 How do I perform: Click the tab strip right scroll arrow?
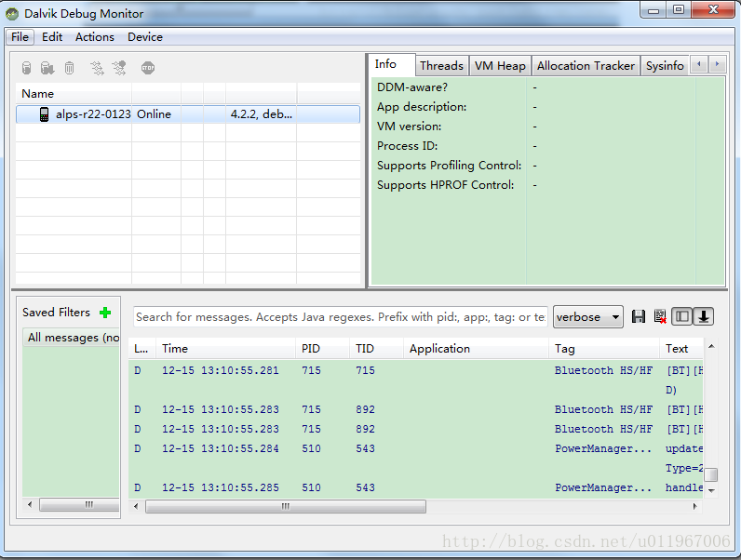pyautogui.click(x=717, y=64)
